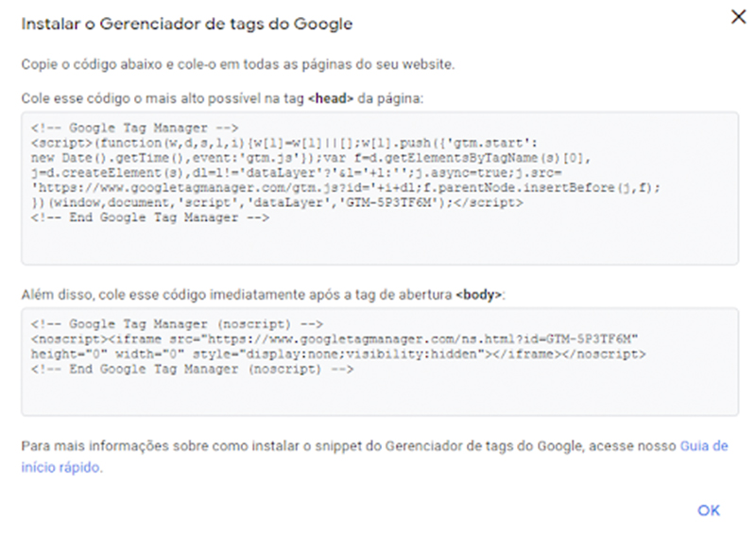Image resolution: width=756 pixels, height=536 pixels.
Task: Click inside the head code snippet box
Action: 380,189
